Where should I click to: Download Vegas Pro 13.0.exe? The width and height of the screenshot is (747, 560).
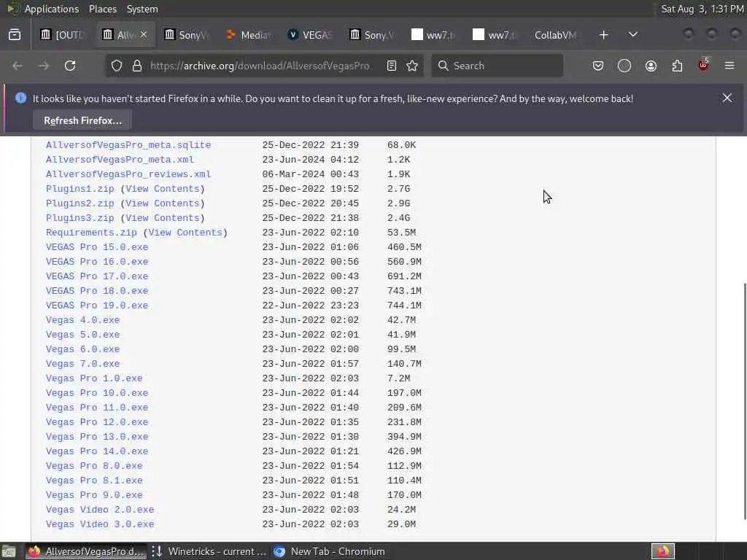(x=97, y=437)
